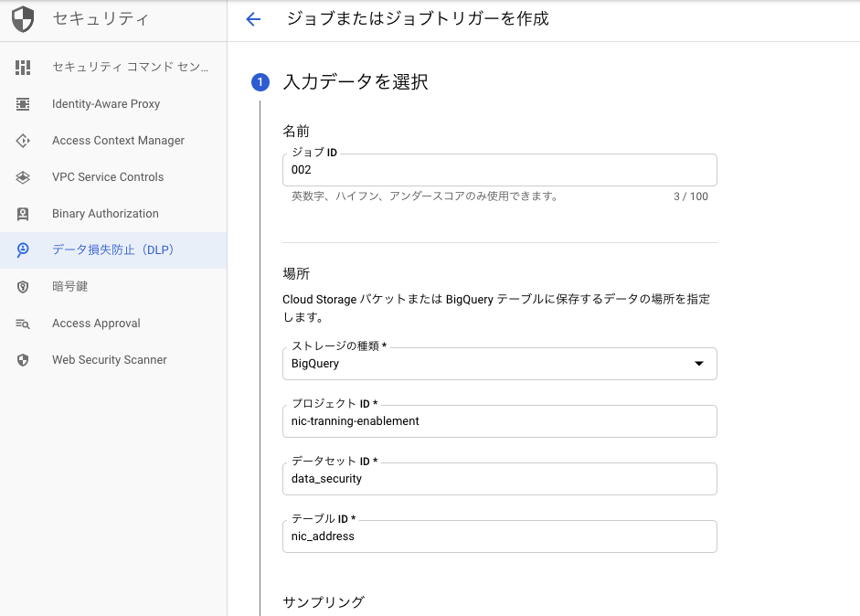The width and height of the screenshot is (860, 616).
Task: Click the データセット ID field data_security
Action: [x=500, y=479]
